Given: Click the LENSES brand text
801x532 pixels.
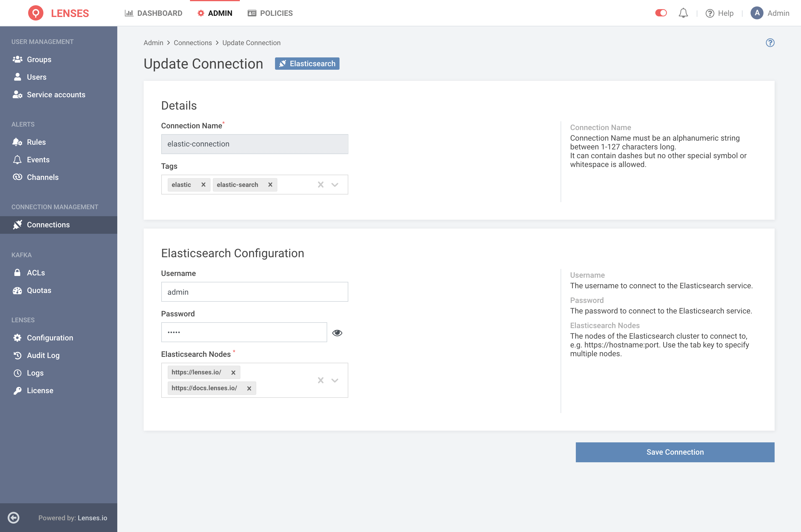Looking at the screenshot, I should 70,13.
